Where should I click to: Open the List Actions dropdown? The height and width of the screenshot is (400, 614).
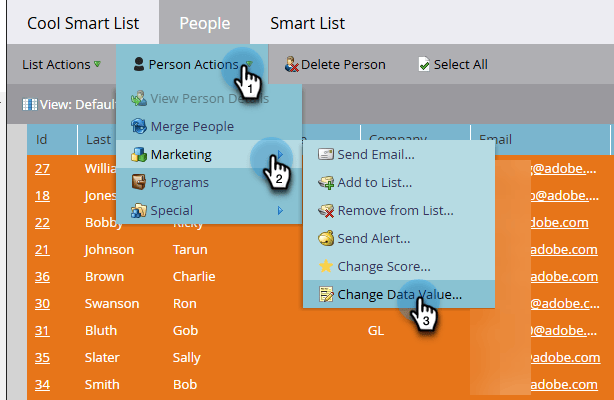pyautogui.click(x=61, y=64)
